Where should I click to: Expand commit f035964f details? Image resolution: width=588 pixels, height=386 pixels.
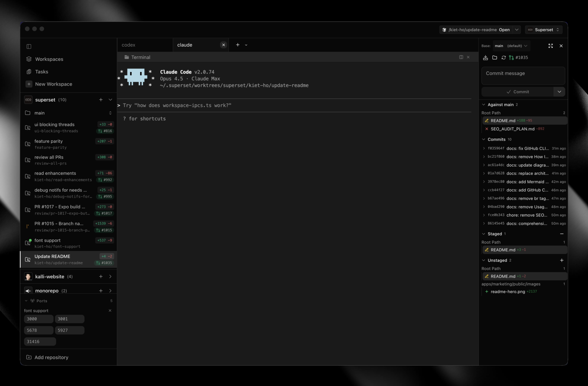pyautogui.click(x=484, y=148)
